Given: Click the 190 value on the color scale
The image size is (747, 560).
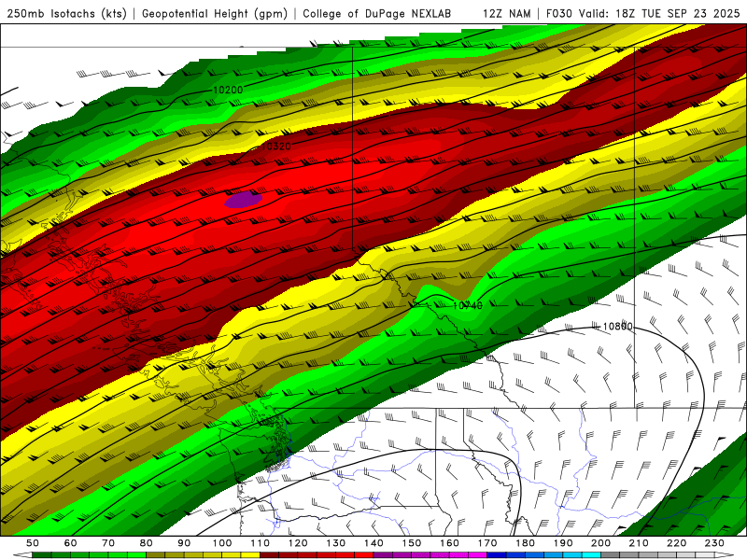Looking at the screenshot, I should [563, 543].
